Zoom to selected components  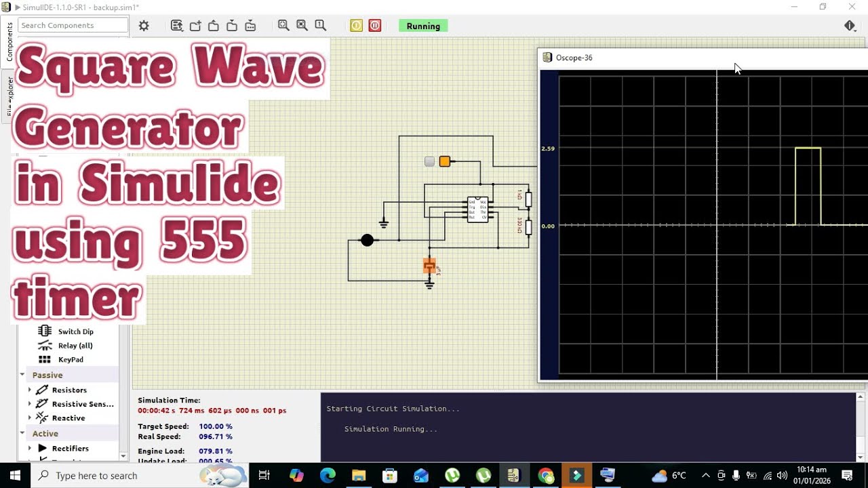coord(302,26)
